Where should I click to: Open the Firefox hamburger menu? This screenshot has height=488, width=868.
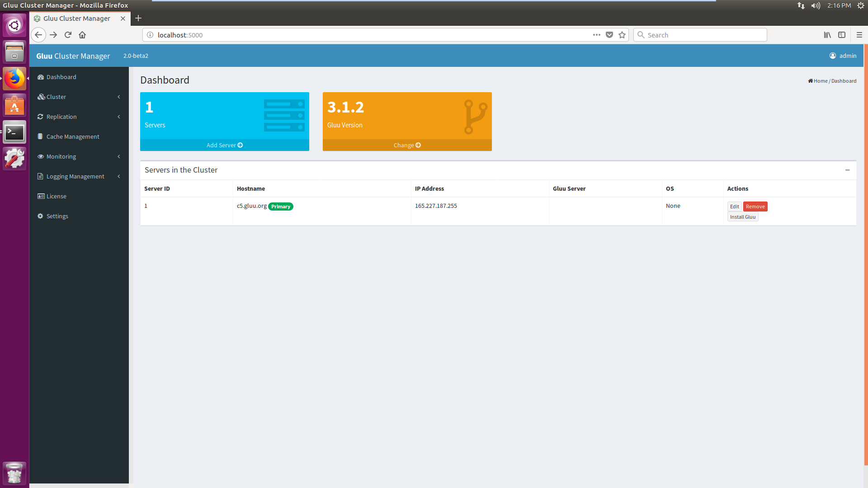click(859, 35)
